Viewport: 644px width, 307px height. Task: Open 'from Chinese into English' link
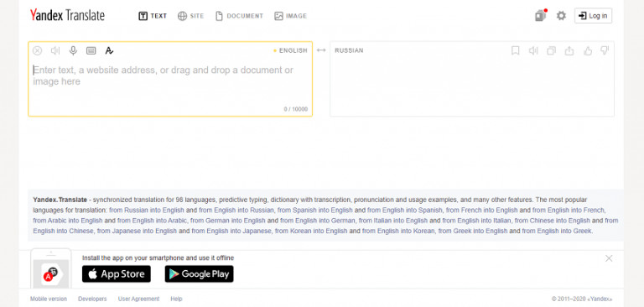pyautogui.click(x=553, y=221)
